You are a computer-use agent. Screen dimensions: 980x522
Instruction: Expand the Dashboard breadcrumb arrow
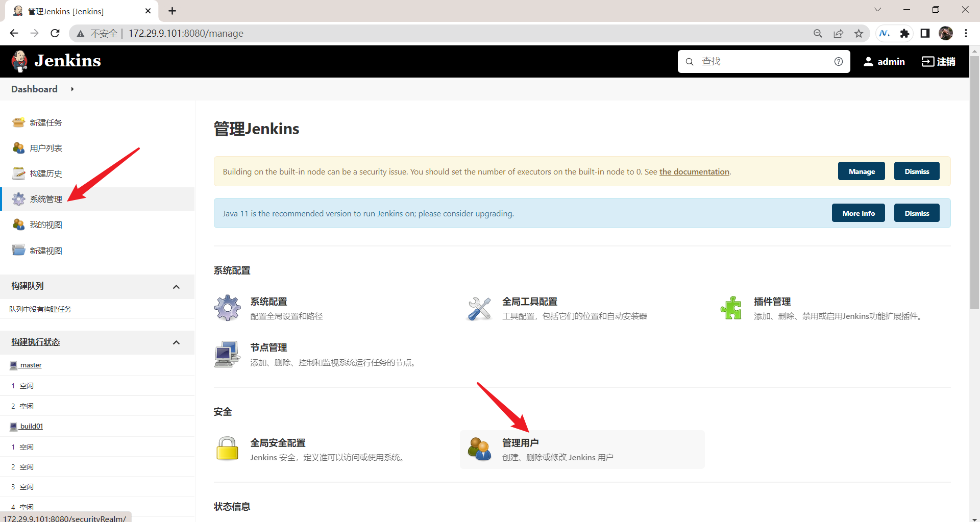coord(72,89)
